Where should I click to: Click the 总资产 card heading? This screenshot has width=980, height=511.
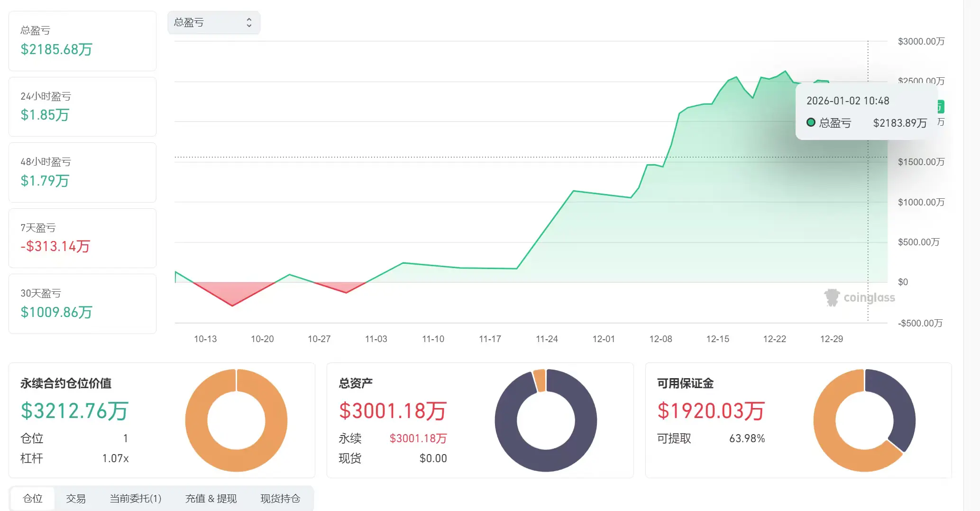pos(356,383)
